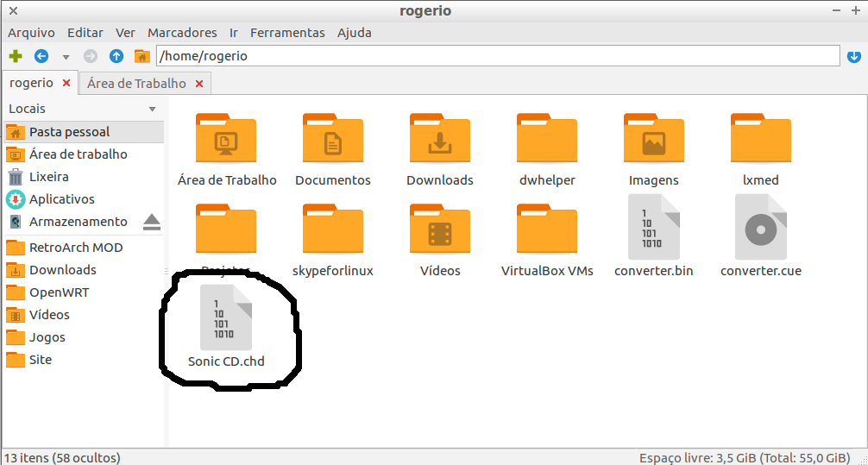Close the rogerio tab

66,84
